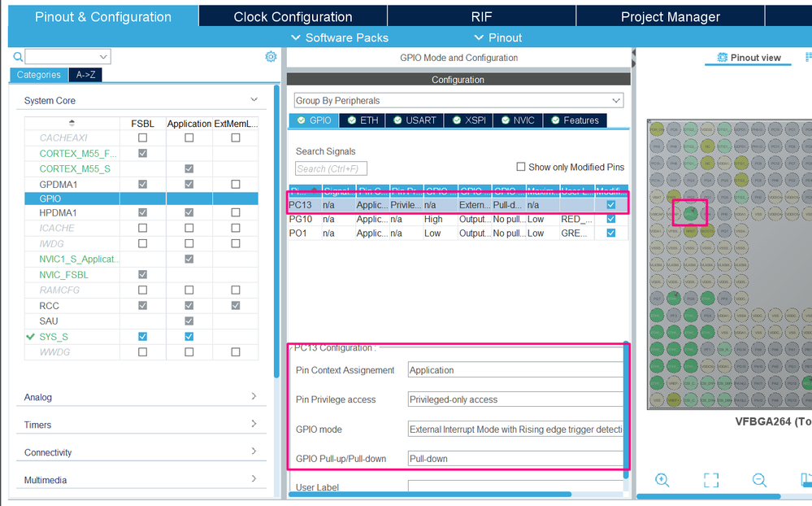Viewport: 812px width, 506px height.
Task: Open the Group By Peripherals dropdown
Action: 458,100
